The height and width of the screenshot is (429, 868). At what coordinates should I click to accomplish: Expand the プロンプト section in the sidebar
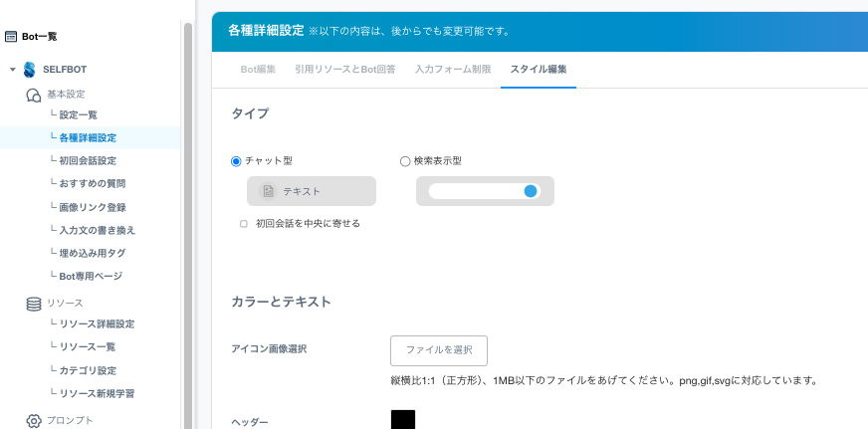click(70, 421)
